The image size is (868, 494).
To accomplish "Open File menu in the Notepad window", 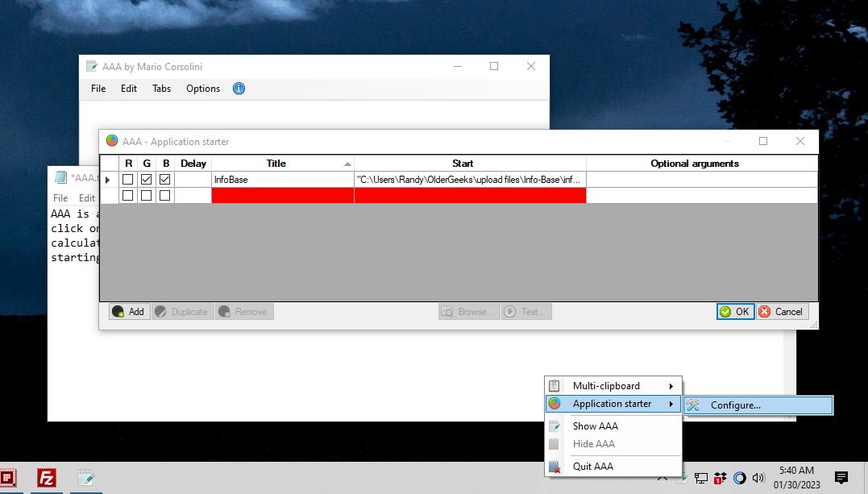I will 60,197.
